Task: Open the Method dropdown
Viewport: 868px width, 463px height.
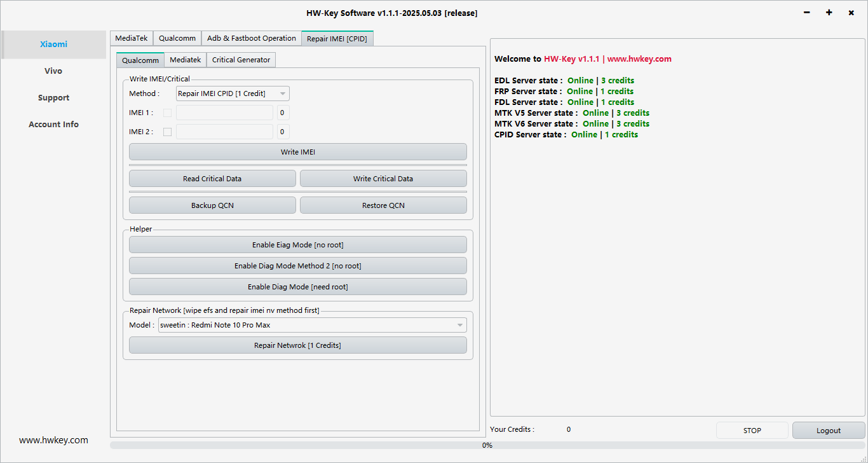Action: [x=233, y=93]
